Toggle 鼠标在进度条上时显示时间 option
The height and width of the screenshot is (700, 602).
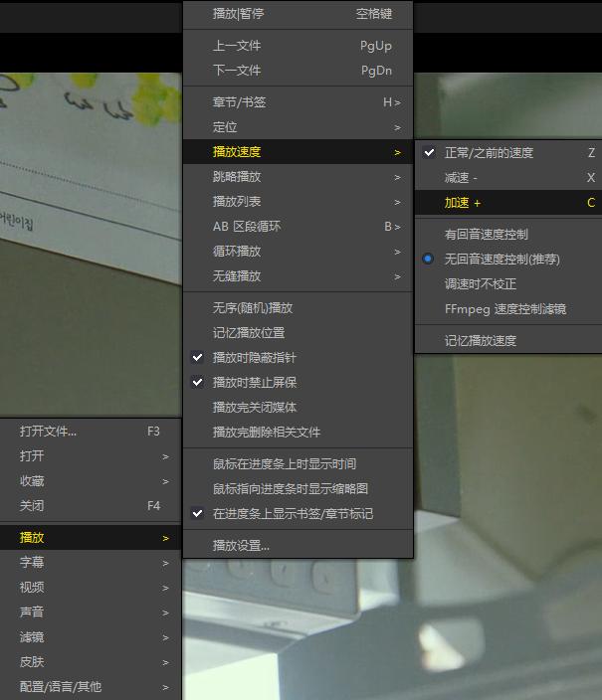coord(298,463)
